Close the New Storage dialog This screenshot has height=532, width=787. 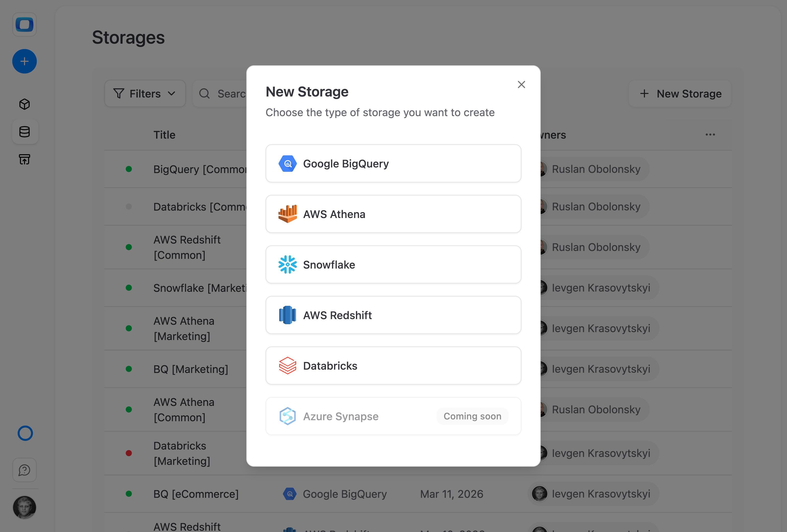coord(521,84)
